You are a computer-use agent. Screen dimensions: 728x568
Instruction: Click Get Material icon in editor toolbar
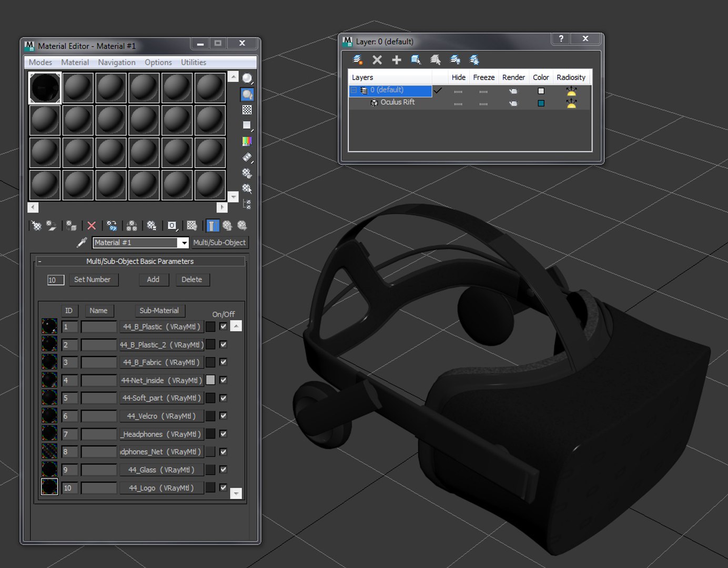36,226
